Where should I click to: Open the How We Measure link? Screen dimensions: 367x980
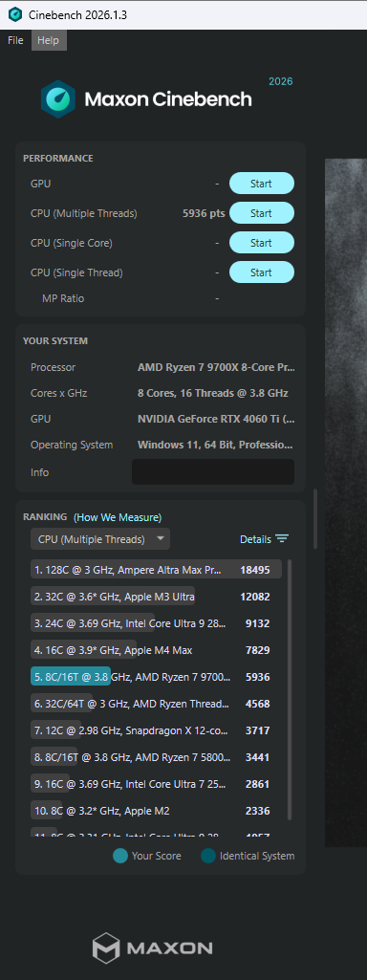118,517
